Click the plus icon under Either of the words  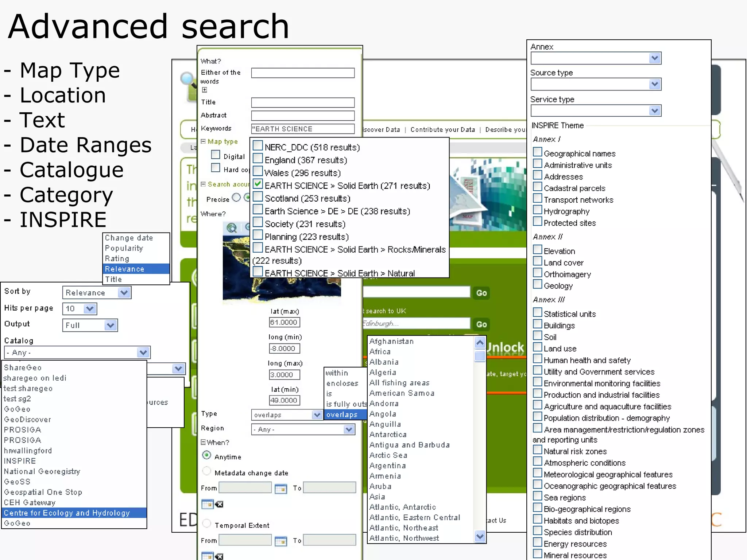click(x=204, y=90)
